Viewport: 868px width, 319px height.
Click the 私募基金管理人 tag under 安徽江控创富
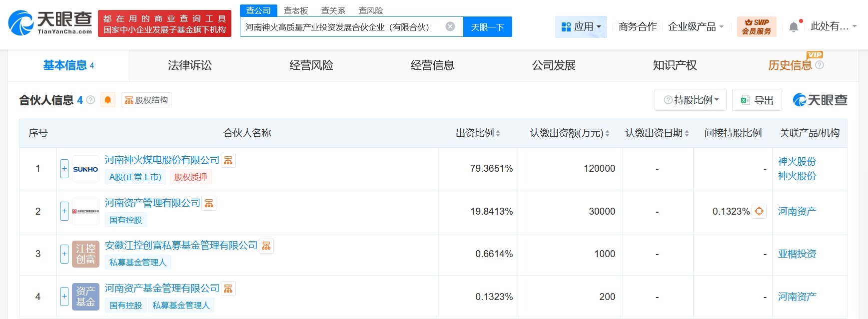(x=138, y=262)
